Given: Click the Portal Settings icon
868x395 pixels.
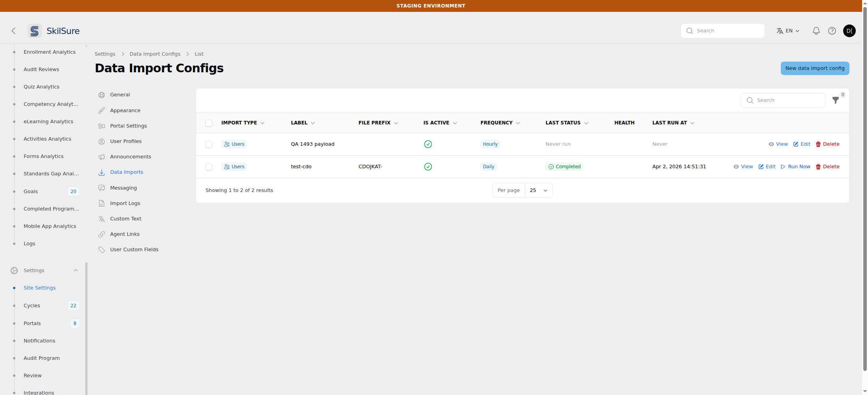Looking at the screenshot, I should [x=102, y=126].
